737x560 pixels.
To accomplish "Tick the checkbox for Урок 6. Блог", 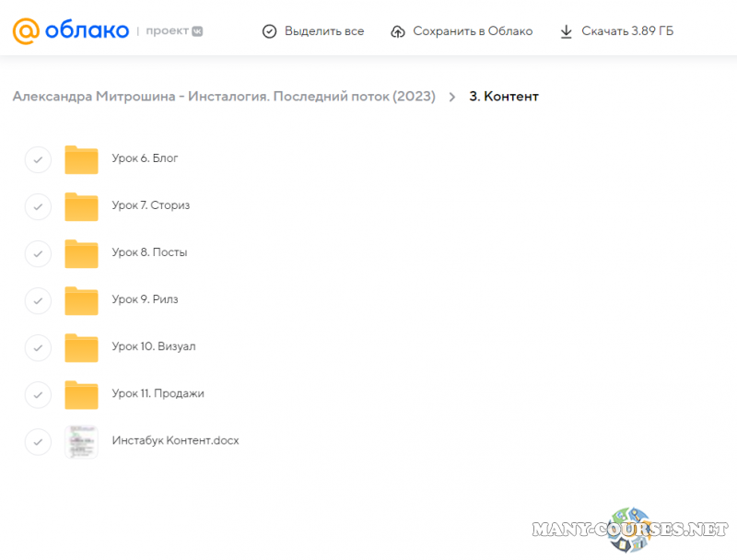I will [x=38, y=159].
